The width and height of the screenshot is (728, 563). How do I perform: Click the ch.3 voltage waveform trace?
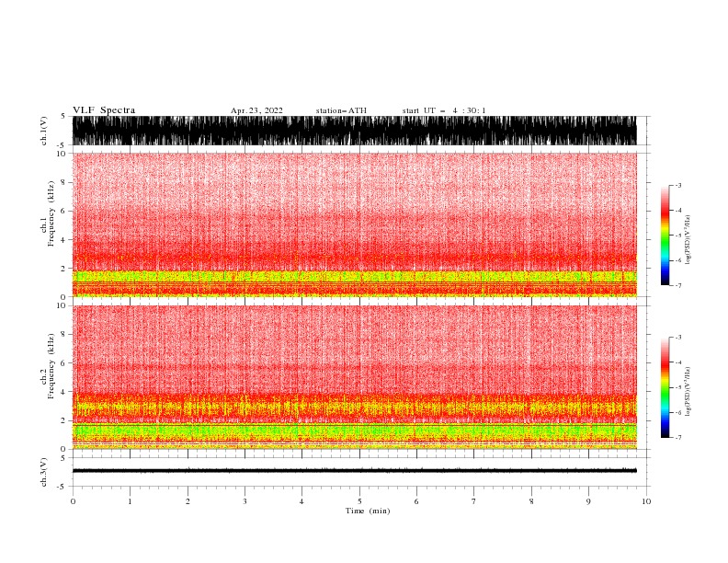[x=355, y=471]
